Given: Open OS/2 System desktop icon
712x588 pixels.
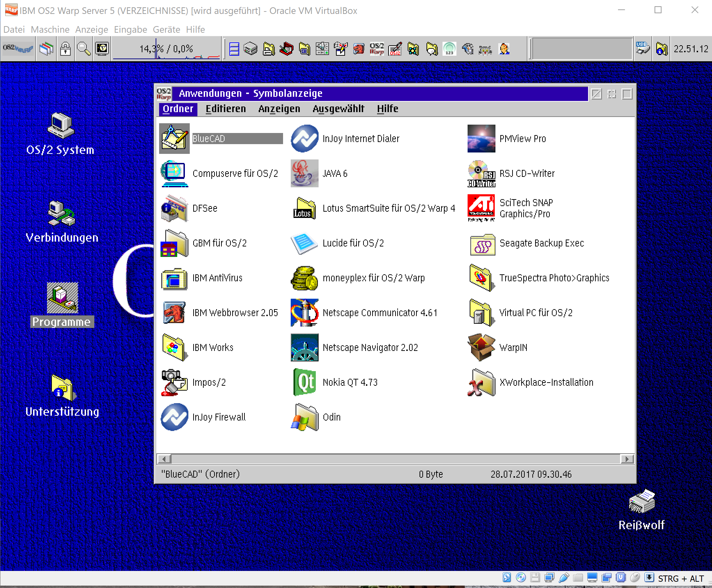Looking at the screenshot, I should click(x=61, y=126).
